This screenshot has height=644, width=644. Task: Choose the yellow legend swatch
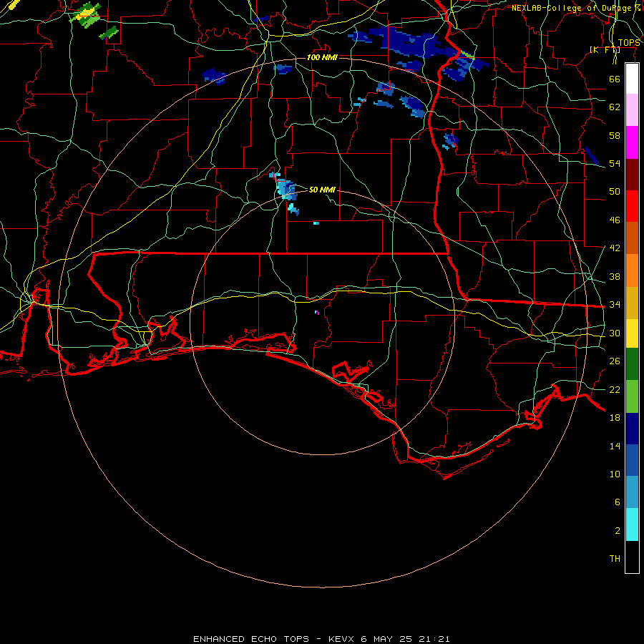point(632,333)
